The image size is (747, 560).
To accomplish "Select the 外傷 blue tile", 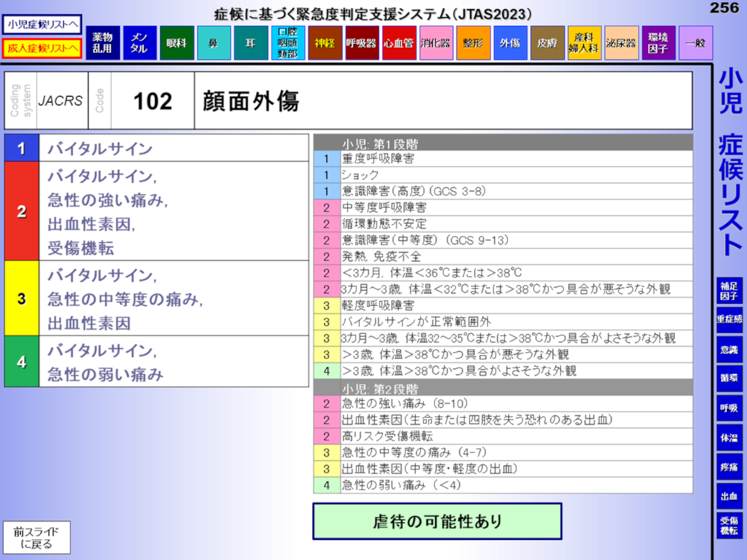I will 510,43.
